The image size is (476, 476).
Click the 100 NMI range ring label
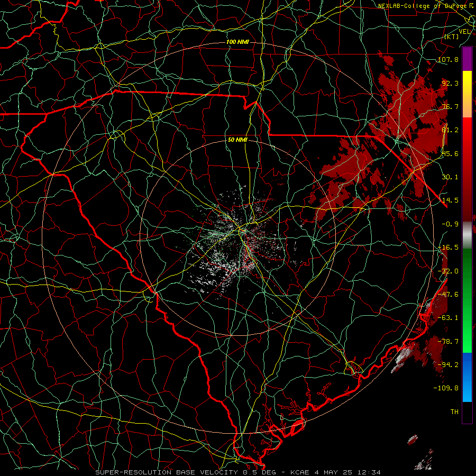237,42
